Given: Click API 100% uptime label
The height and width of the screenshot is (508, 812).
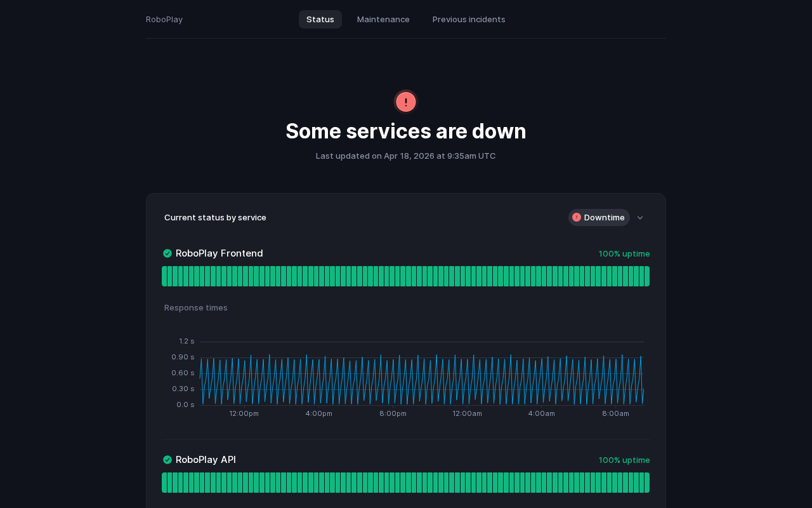Looking at the screenshot, I should 624,460.
